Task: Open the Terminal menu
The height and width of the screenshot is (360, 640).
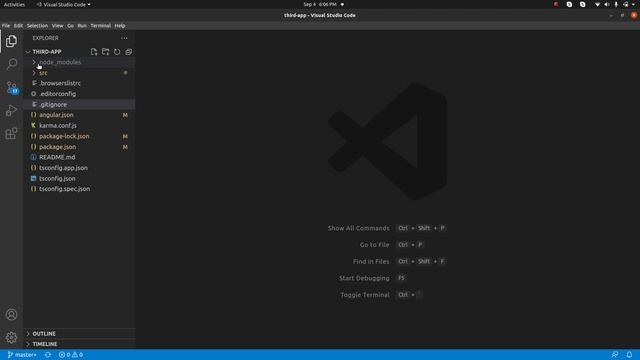Action: [x=100, y=26]
